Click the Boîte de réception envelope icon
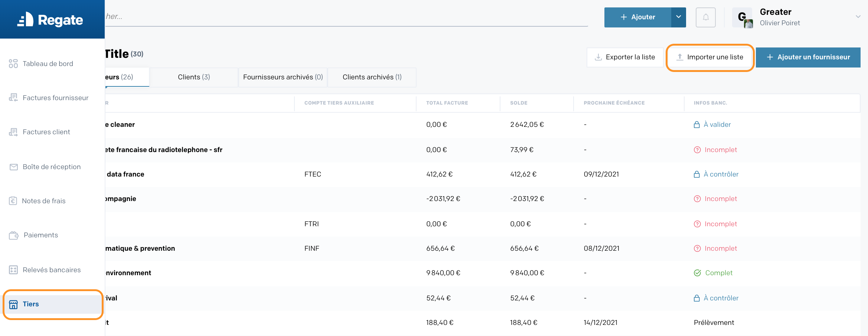Image resolution: width=868 pixels, height=336 pixels. (14, 167)
